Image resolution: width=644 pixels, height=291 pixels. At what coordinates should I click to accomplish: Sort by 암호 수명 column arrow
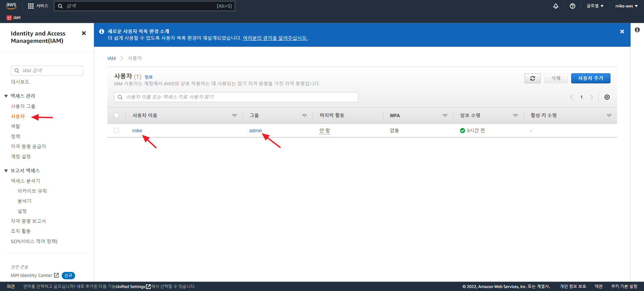pos(516,116)
